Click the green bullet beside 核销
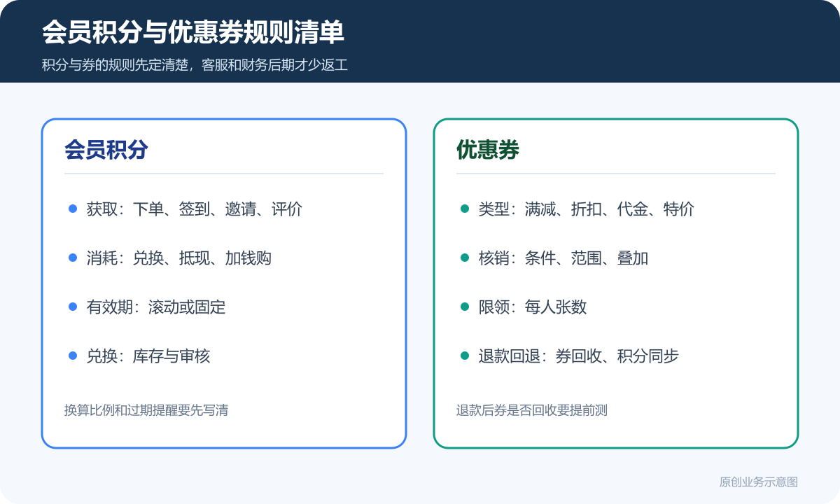Viewport: 840px width, 504px height. click(465, 258)
